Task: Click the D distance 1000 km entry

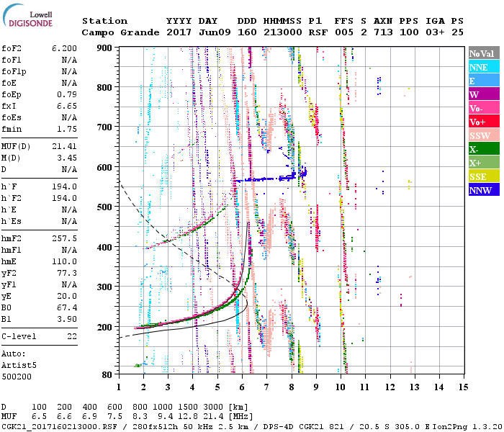Action: click(x=163, y=407)
